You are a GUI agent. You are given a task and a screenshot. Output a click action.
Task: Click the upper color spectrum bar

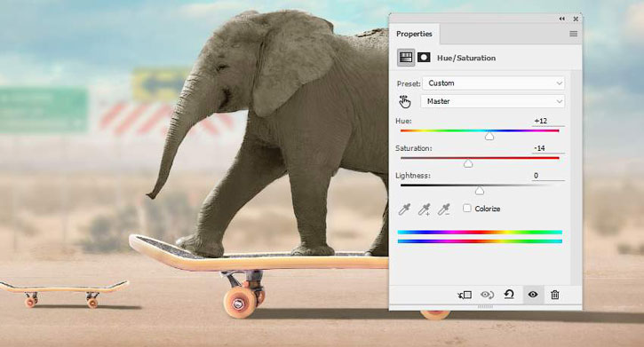(x=480, y=233)
